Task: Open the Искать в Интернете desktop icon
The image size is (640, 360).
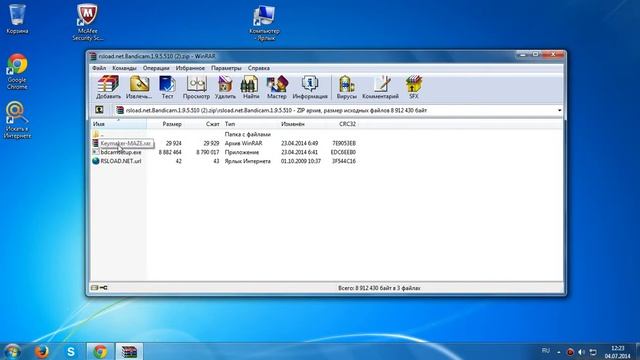Action: pyautogui.click(x=17, y=120)
